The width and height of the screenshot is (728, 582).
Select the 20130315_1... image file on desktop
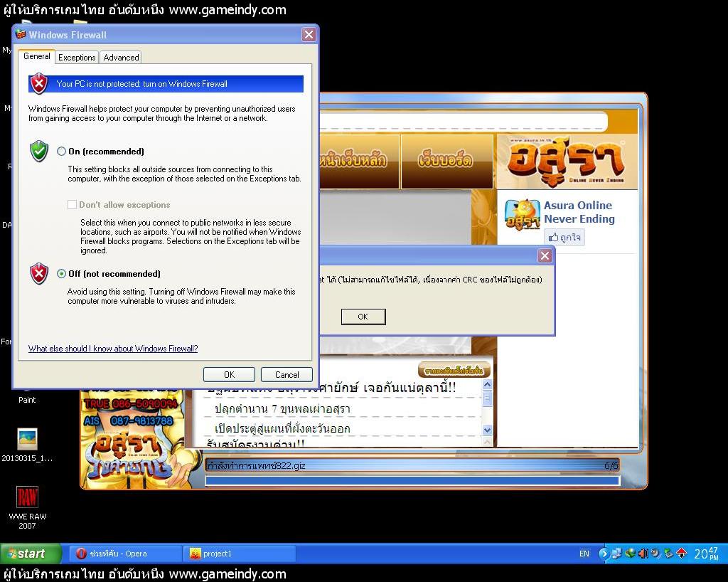click(x=27, y=445)
